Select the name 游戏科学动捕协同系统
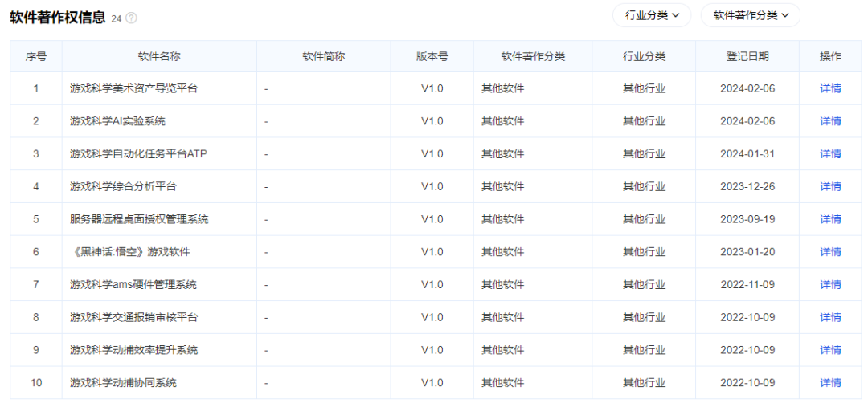The width and height of the screenshot is (868, 403). [123, 383]
